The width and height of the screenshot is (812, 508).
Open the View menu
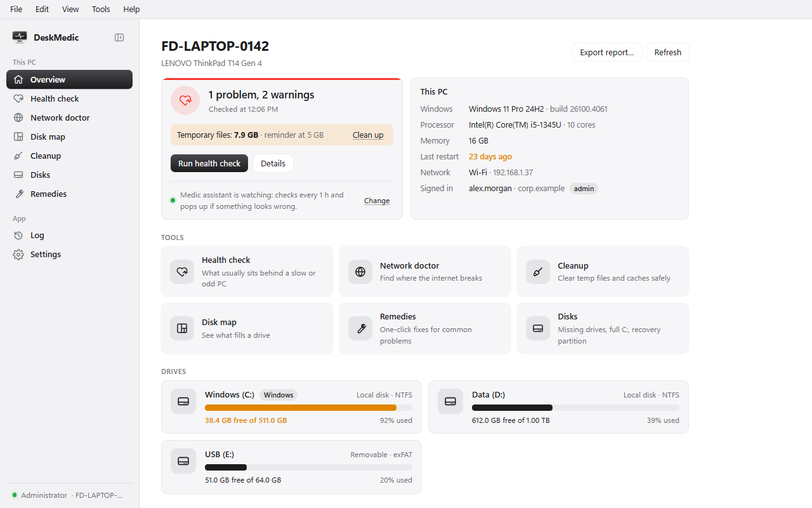[x=70, y=9]
